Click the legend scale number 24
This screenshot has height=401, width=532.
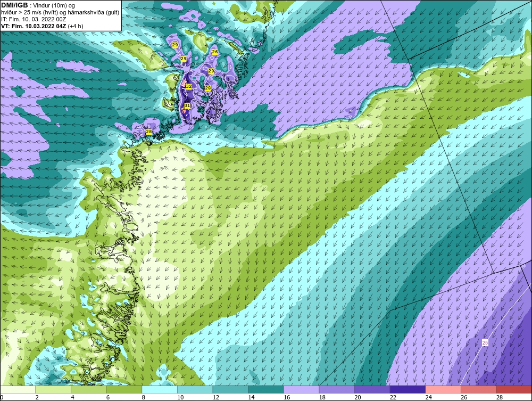[428, 397]
